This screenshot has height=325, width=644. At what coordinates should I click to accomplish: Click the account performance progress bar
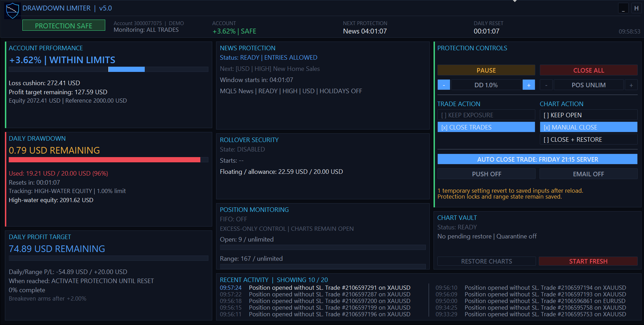108,69
